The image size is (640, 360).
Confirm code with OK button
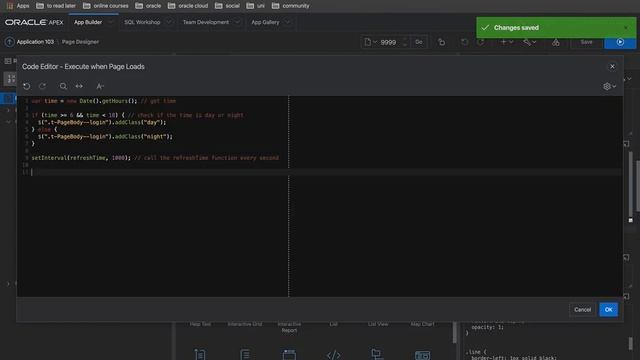coord(608,310)
